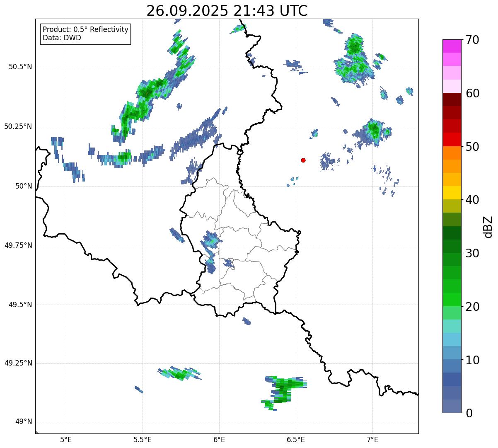Click the 5.5°E longitude label

click(x=143, y=439)
